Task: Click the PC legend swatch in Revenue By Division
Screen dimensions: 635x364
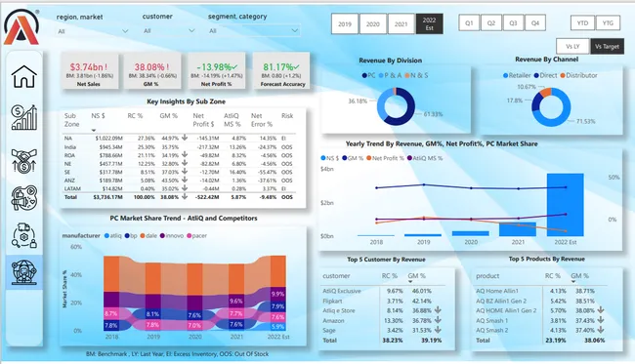Action: tap(364, 75)
